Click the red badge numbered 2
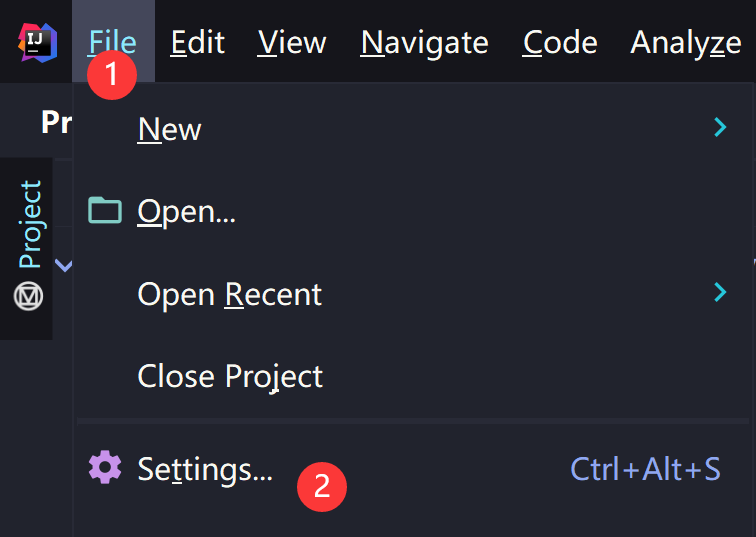The image size is (756, 537). 322,486
